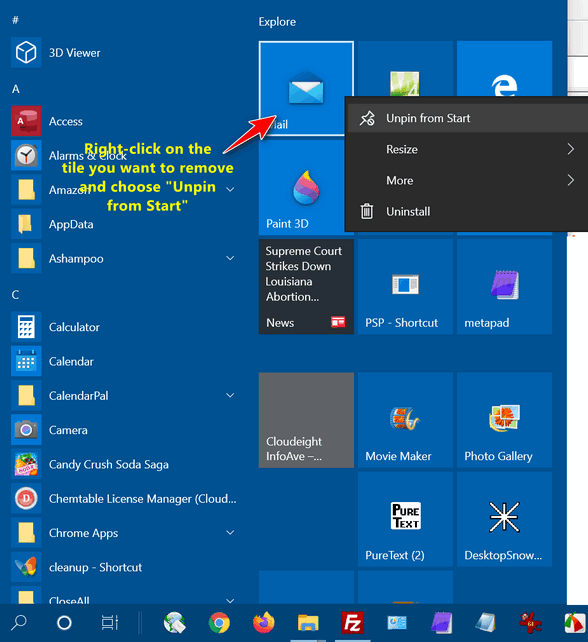Open the News live tile
The image size is (588, 642).
point(306,287)
